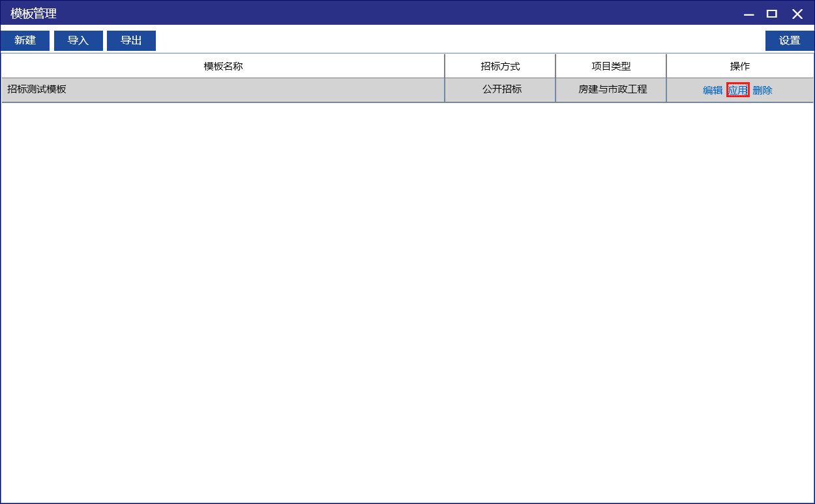815x504 pixels.
Task: Minimize the 模板管理 window
Action: [749, 14]
